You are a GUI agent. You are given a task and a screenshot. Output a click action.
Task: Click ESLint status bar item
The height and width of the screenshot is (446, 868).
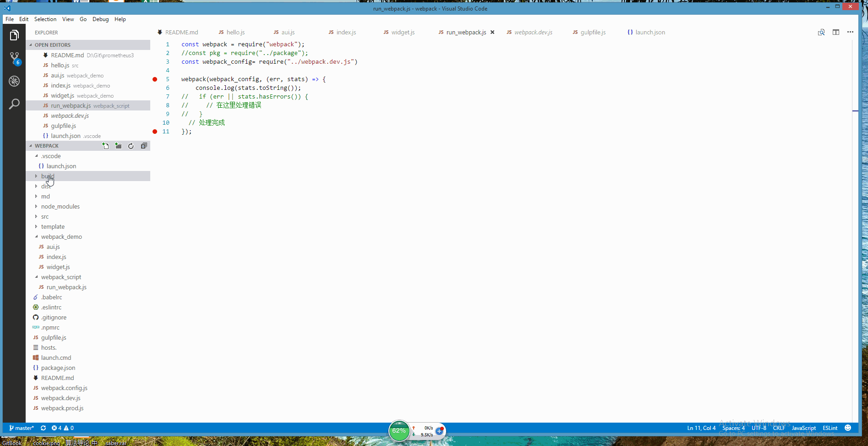tap(830, 428)
